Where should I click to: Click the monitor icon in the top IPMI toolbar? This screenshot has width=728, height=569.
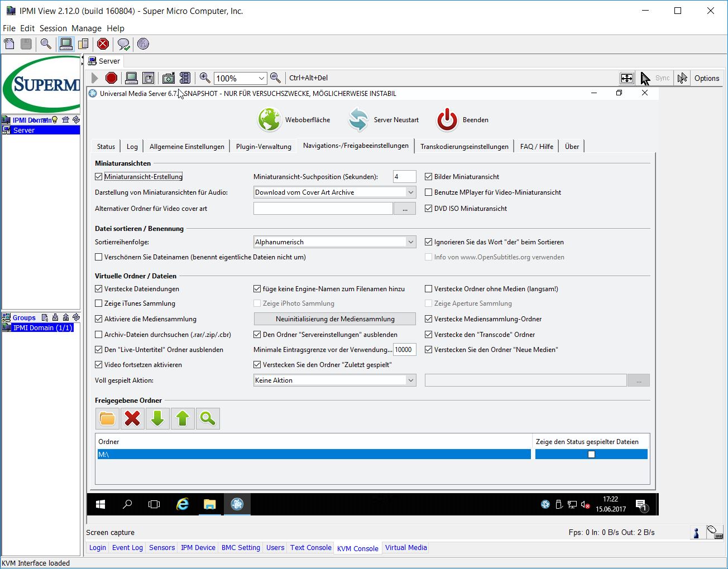(x=66, y=44)
